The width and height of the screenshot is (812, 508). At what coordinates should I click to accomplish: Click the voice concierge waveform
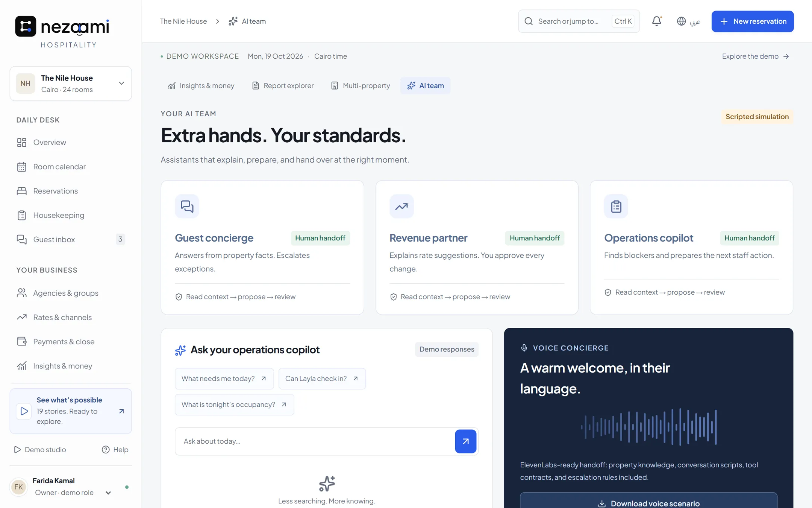pyautogui.click(x=648, y=427)
